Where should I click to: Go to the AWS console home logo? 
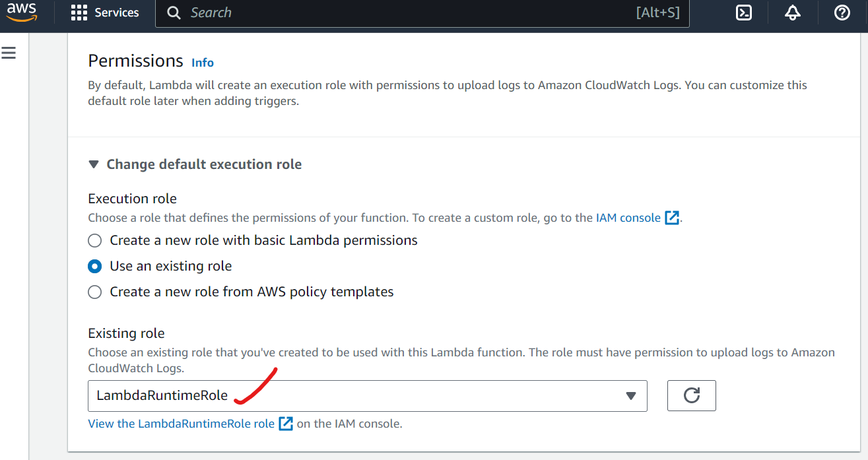tap(22, 13)
